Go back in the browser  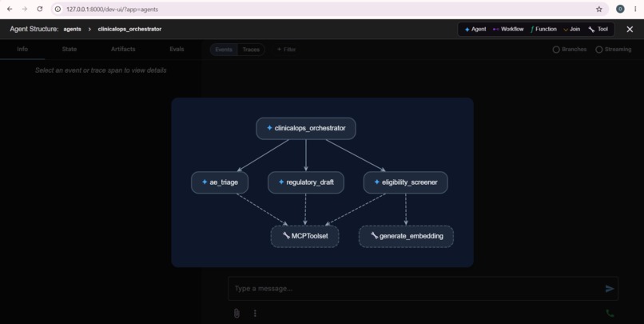pyautogui.click(x=10, y=9)
